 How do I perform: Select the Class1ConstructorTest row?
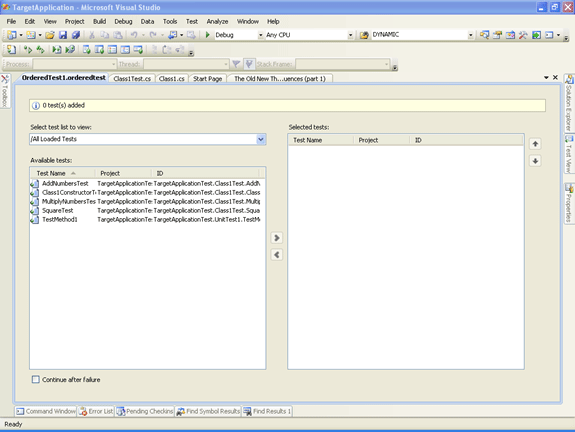146,192
